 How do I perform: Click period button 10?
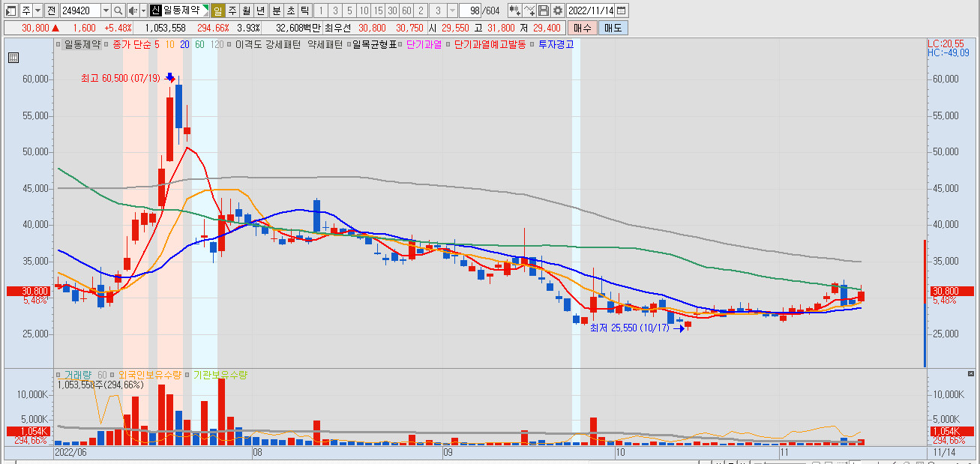tap(363, 10)
